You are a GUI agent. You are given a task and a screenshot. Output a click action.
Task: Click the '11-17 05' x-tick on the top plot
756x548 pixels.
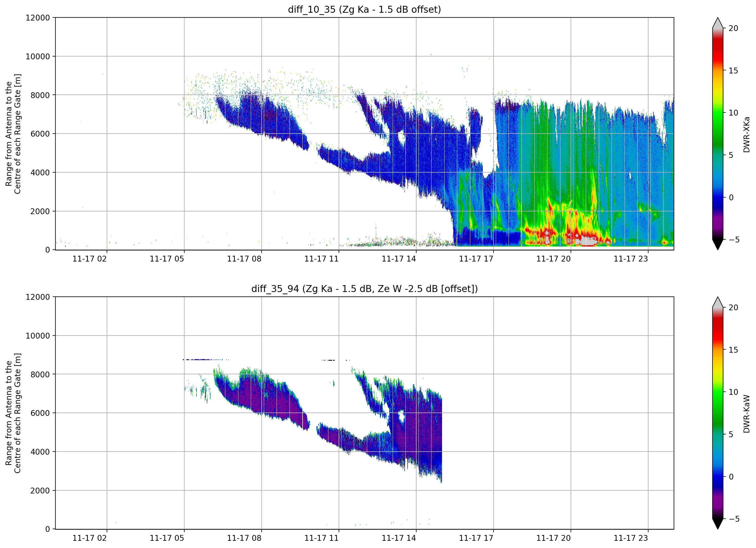pyautogui.click(x=167, y=259)
